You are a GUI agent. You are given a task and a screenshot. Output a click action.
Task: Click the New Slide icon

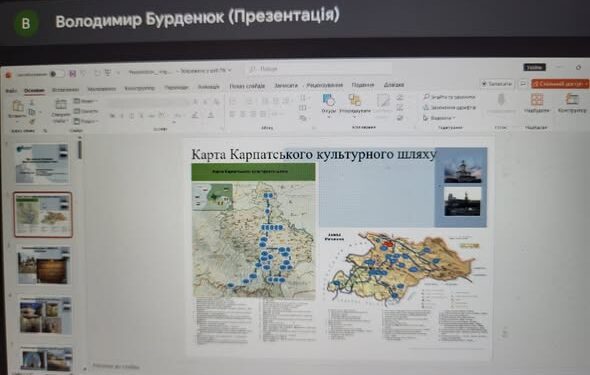61,105
